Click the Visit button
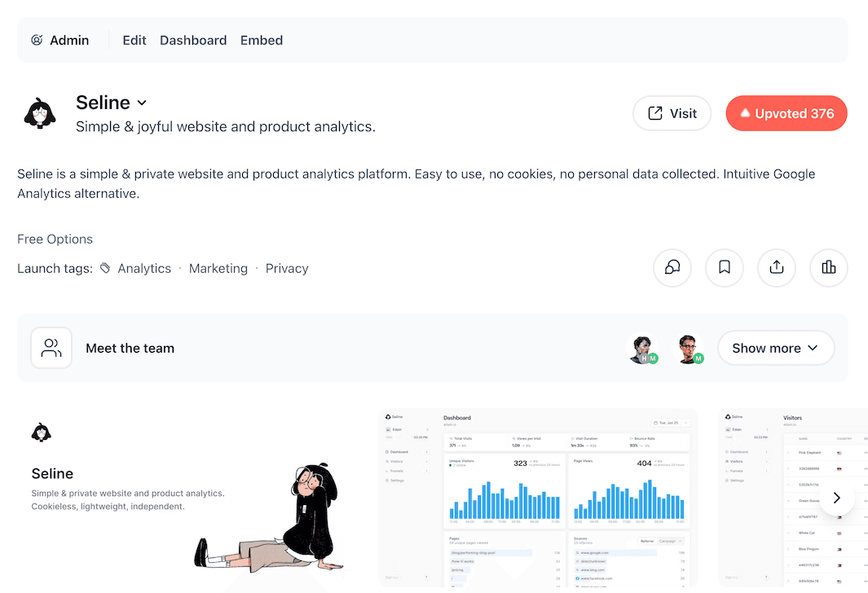This screenshot has width=868, height=593. 672,113
